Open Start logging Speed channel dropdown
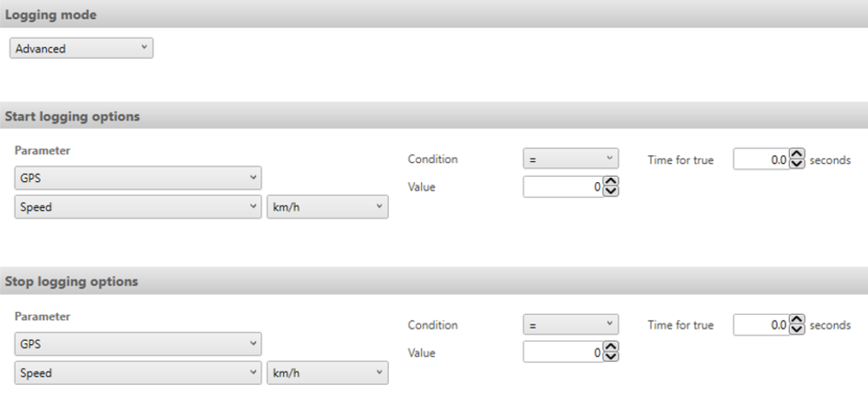 [138, 206]
